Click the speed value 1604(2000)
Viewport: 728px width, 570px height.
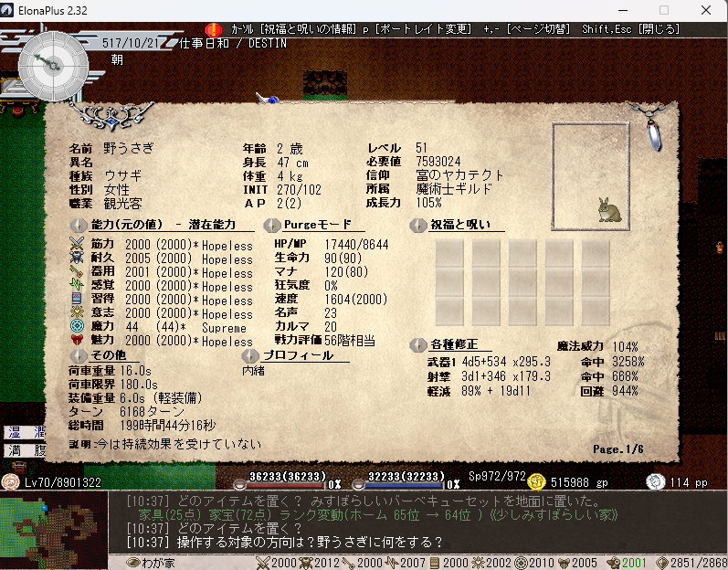pos(355,299)
